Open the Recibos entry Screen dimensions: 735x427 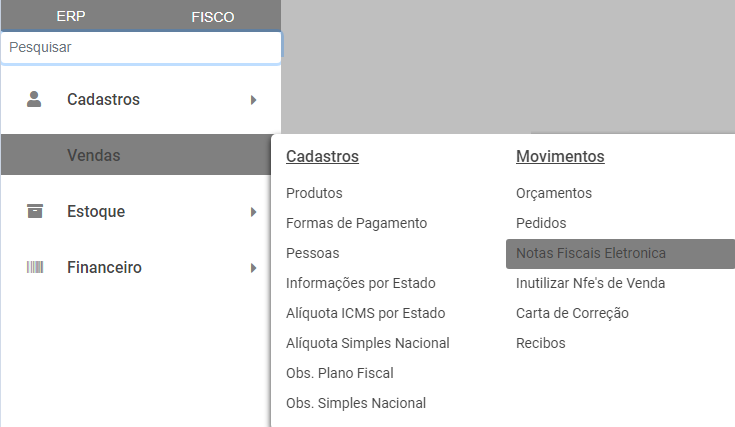click(x=540, y=343)
